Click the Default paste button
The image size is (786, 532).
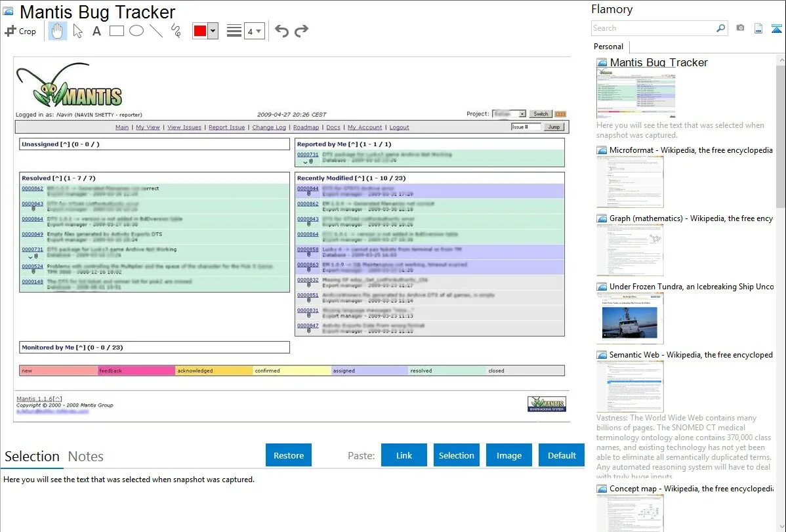pyautogui.click(x=562, y=455)
